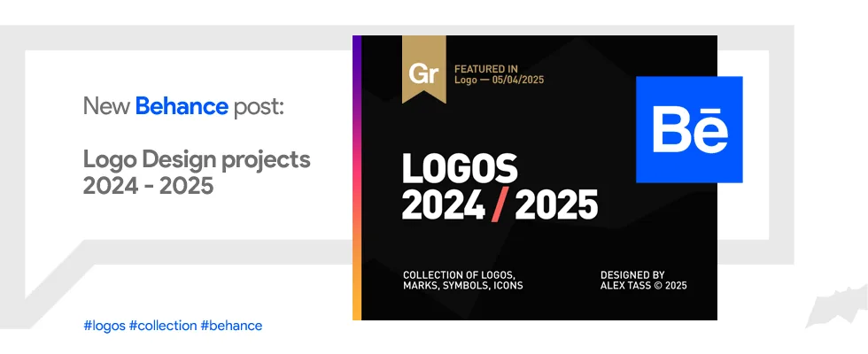Open the #logos hashtag link
This screenshot has height=354, width=868.
[x=105, y=326]
